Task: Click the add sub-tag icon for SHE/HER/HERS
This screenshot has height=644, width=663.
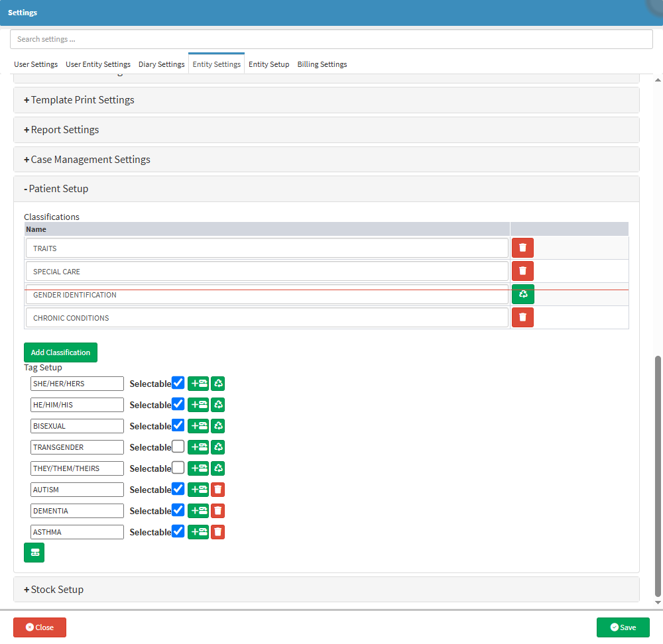Action: 198,383
